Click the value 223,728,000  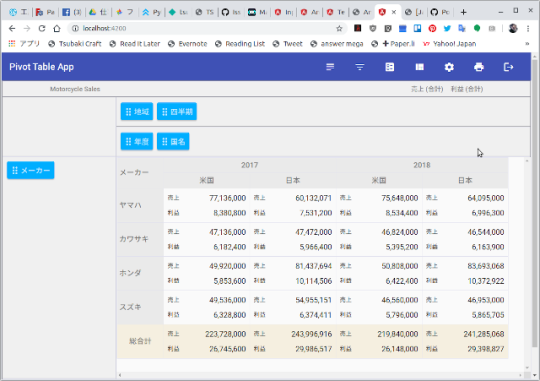[x=226, y=334]
